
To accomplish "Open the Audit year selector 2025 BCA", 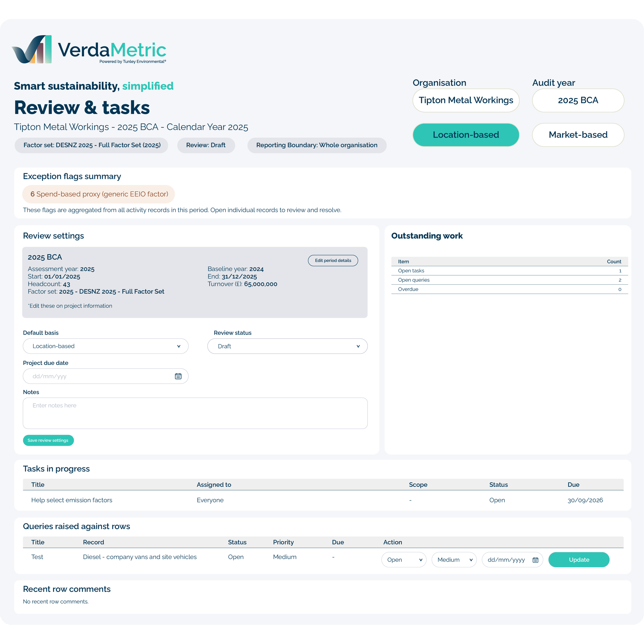I will coord(578,100).
